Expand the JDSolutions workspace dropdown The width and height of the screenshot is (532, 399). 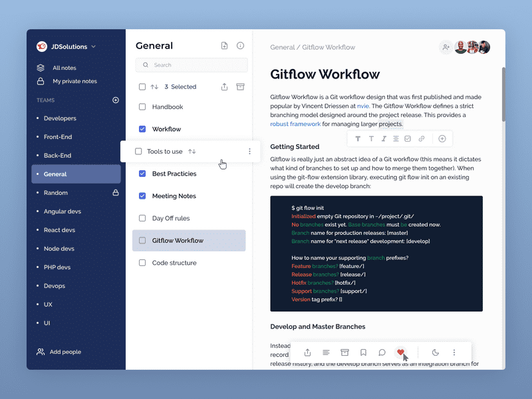click(93, 47)
